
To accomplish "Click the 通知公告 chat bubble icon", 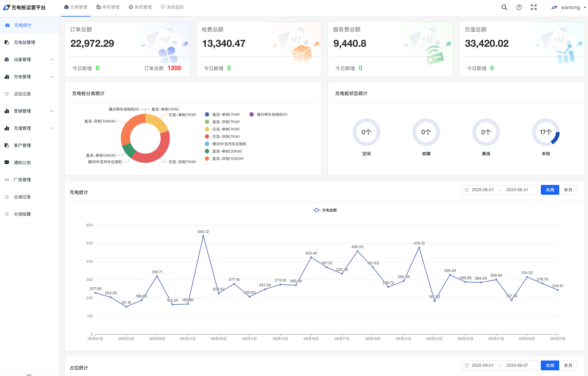I will [x=7, y=163].
